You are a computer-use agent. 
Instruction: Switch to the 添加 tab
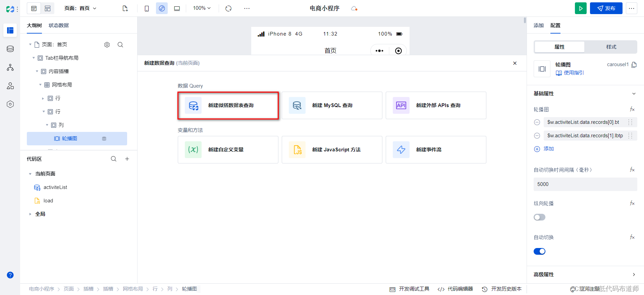(x=539, y=26)
